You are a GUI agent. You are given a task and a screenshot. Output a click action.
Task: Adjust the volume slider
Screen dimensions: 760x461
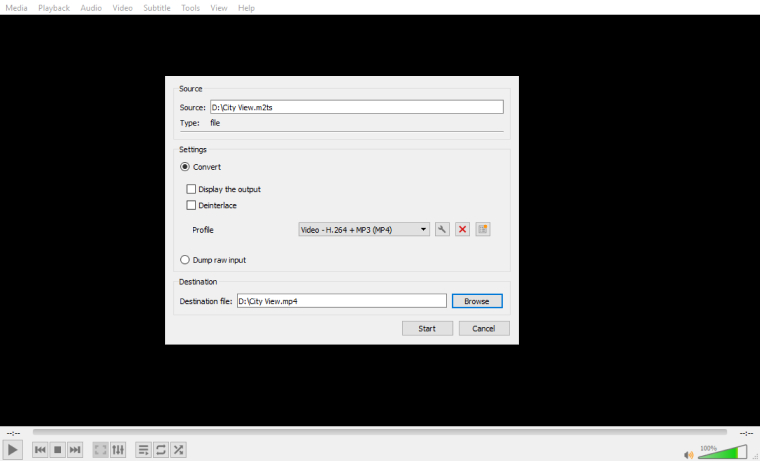click(722, 452)
